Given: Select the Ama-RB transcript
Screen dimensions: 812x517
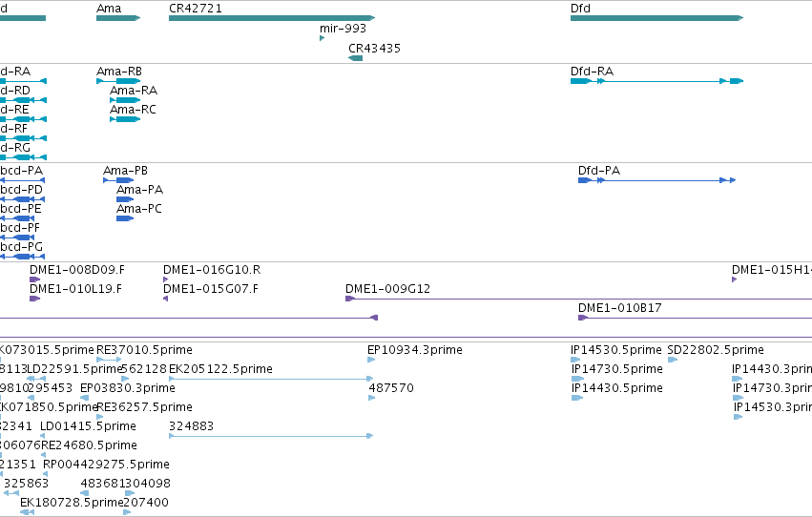Looking at the screenshot, I should (118, 81).
